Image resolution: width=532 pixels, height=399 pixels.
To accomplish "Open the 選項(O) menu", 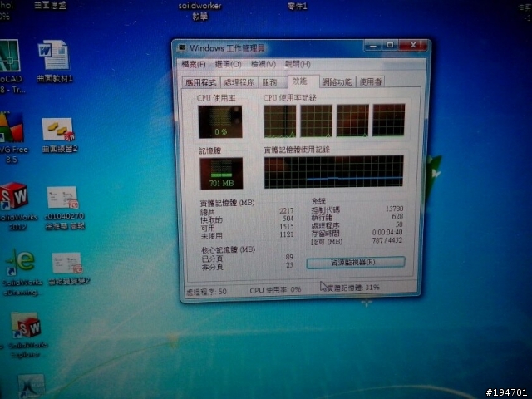I will tap(228, 64).
